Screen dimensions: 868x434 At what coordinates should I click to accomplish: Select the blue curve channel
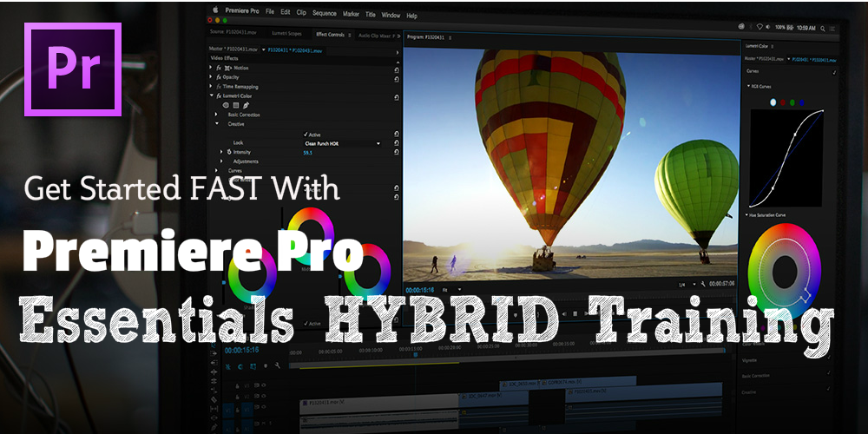click(x=801, y=102)
